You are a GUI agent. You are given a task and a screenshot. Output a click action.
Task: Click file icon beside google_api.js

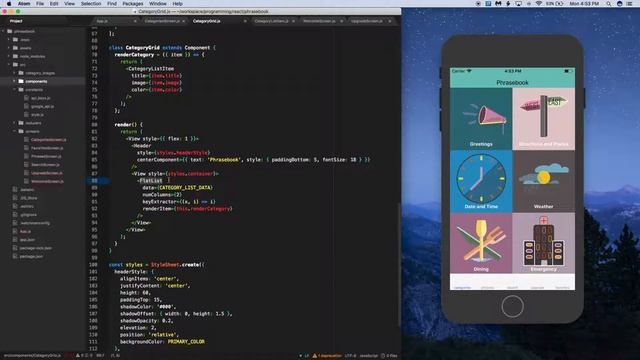pyautogui.click(x=27, y=106)
